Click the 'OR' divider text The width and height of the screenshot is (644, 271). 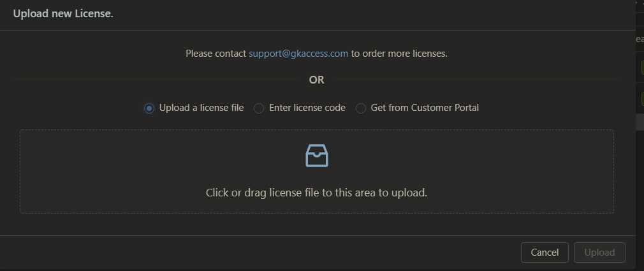tap(316, 80)
